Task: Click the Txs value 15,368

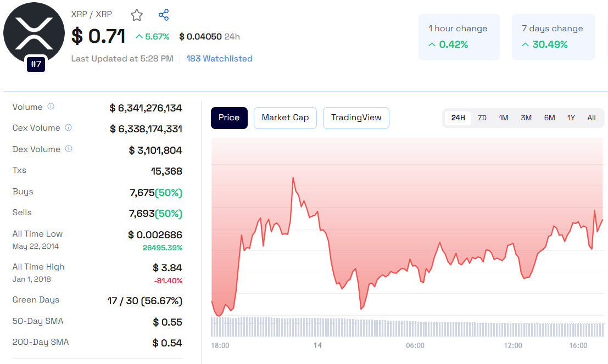Action: 166,171
